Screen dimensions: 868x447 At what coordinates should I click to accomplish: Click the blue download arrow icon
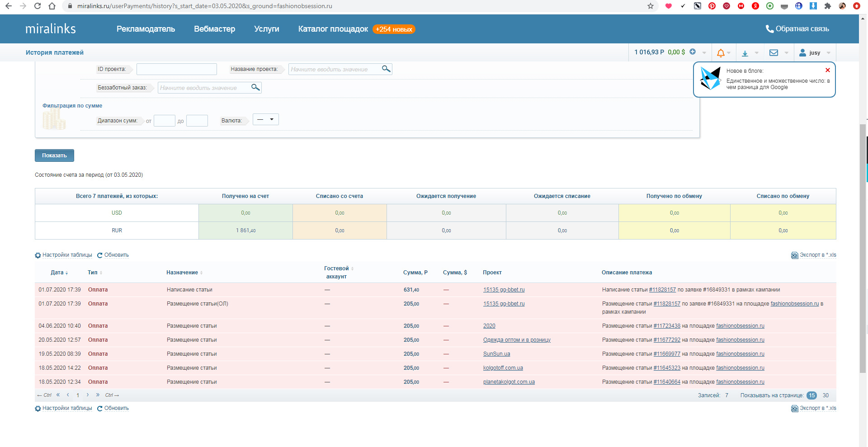745,53
